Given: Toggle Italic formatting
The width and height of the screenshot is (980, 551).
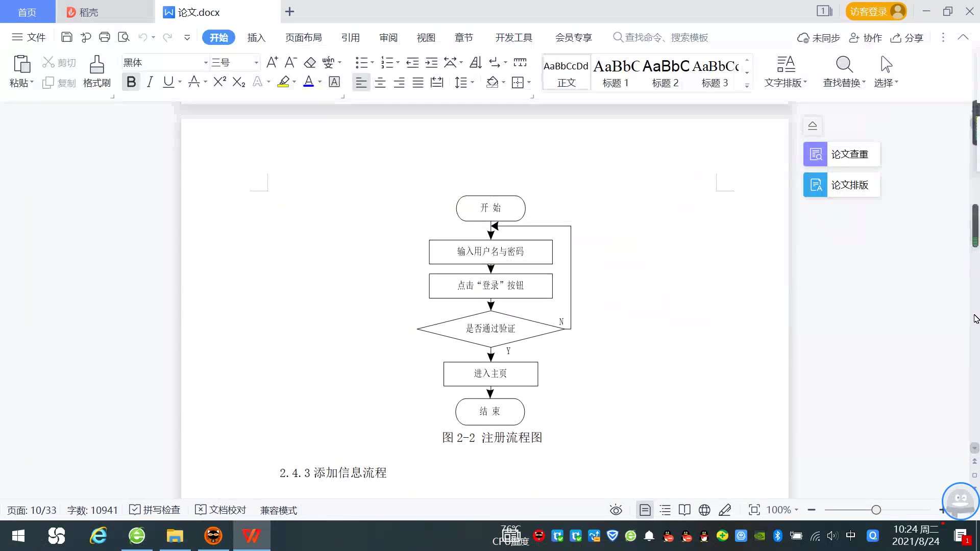Looking at the screenshot, I should (150, 82).
